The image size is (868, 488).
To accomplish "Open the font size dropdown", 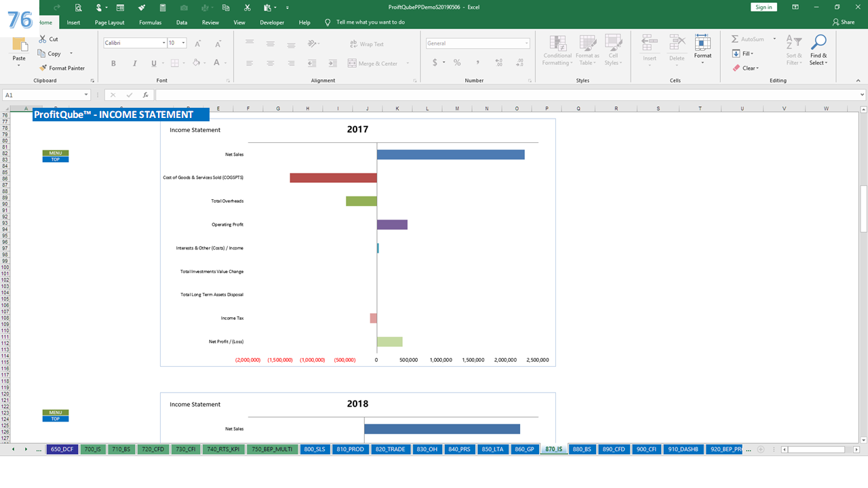I will tap(184, 43).
